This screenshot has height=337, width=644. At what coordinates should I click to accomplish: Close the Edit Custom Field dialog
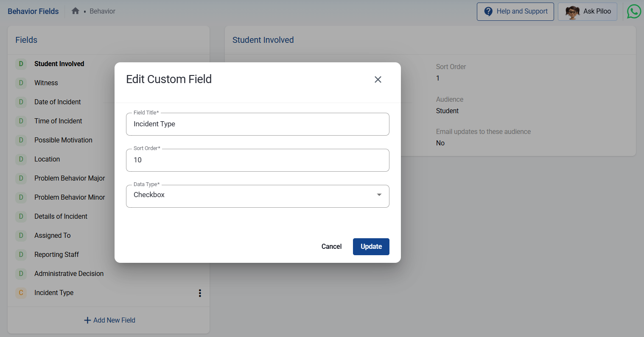(378, 80)
